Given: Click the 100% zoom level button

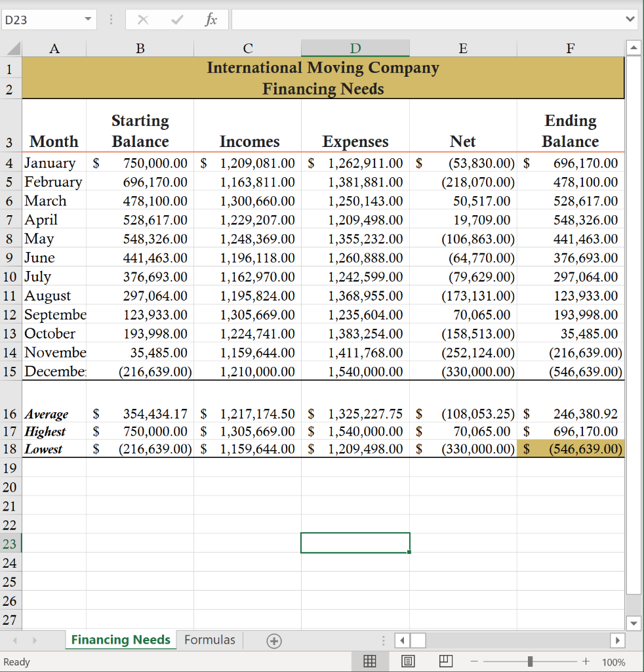Looking at the screenshot, I should [613, 661].
